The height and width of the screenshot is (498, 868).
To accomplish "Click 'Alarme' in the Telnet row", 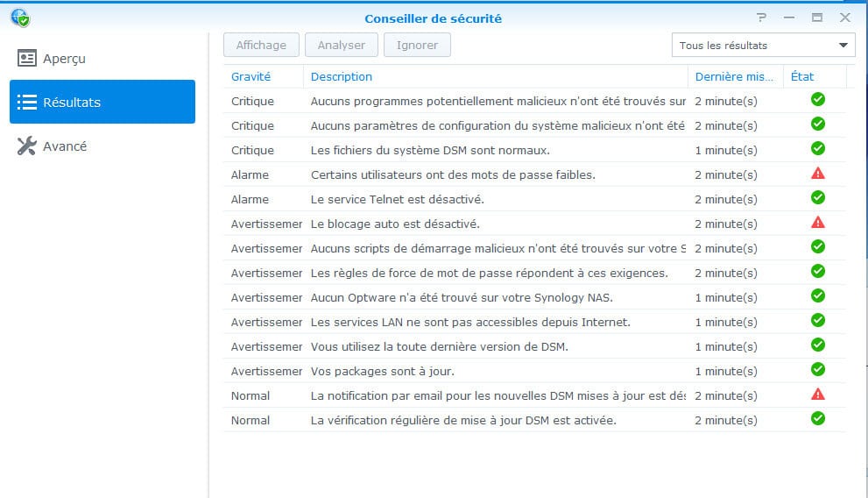I will (x=250, y=199).
